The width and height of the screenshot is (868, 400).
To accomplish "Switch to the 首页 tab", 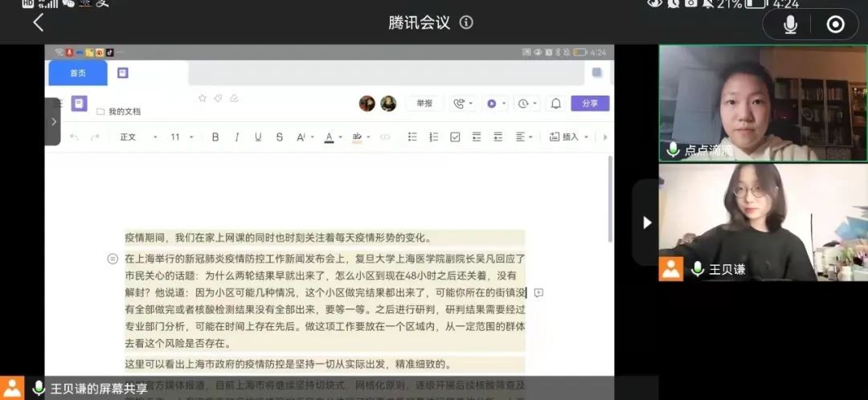I will 78,73.
